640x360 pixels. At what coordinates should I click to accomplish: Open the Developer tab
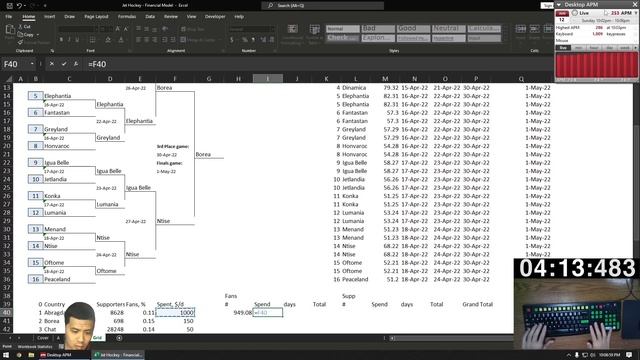pyautogui.click(x=215, y=17)
